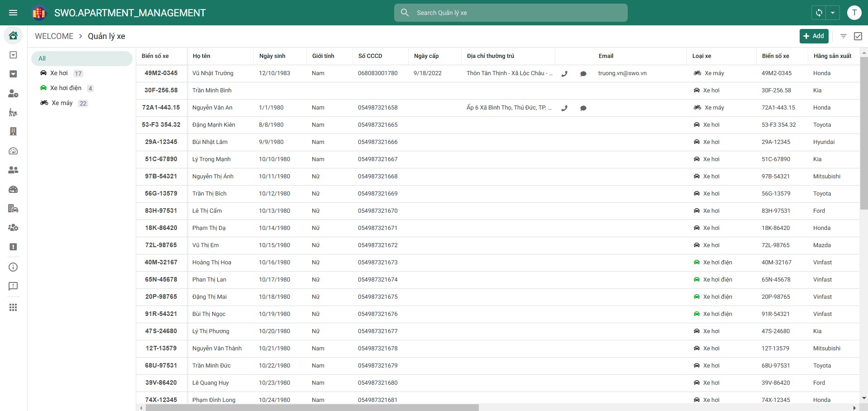This screenshot has height=411, width=868.
Task: Sort by Ngày cấp column header
Action: [426, 56]
